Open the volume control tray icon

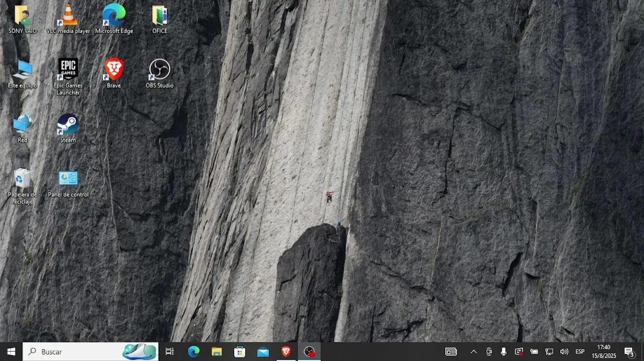click(x=564, y=351)
